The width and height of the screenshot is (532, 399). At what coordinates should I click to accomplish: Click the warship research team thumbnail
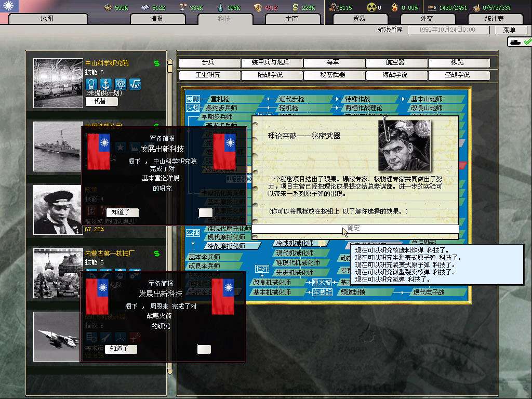tap(58, 146)
